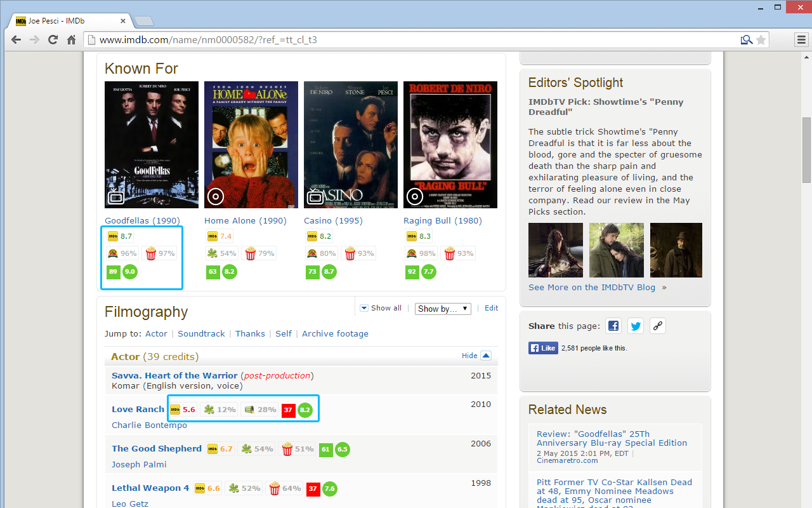
Task: Open the Love Ranch title link
Action: click(x=138, y=409)
